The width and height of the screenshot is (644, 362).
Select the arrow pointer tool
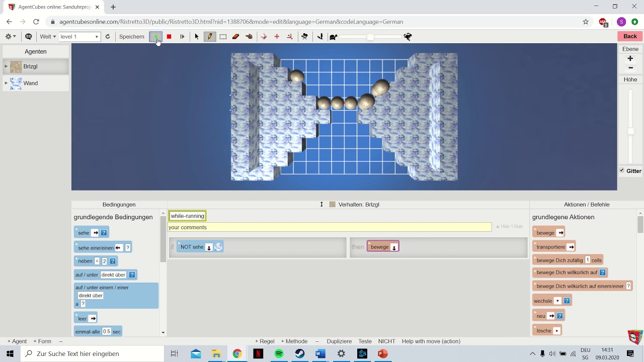(x=197, y=36)
